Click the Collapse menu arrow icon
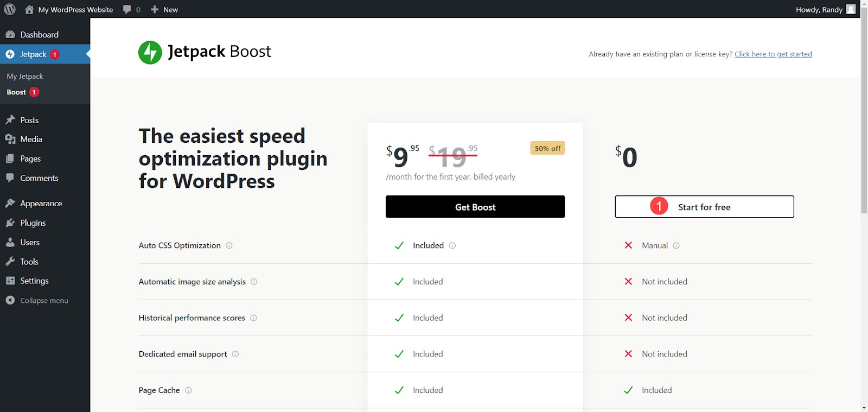This screenshot has width=868, height=412. [x=10, y=300]
